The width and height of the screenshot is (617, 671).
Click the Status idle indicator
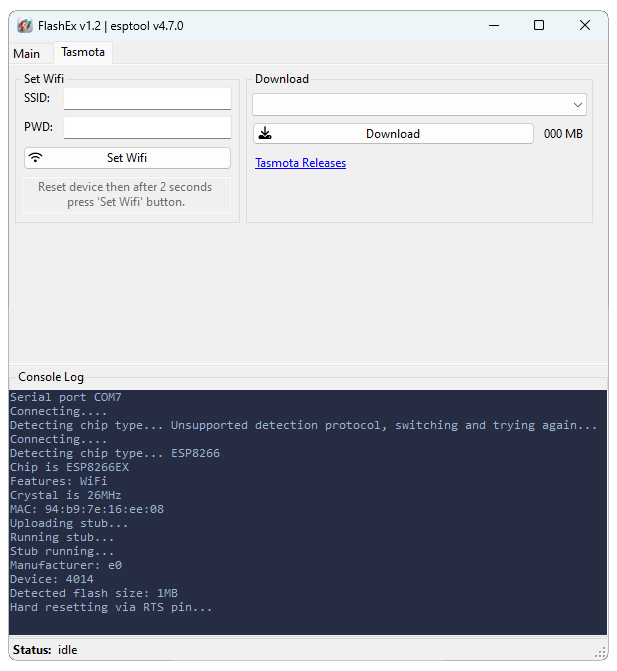point(45,650)
